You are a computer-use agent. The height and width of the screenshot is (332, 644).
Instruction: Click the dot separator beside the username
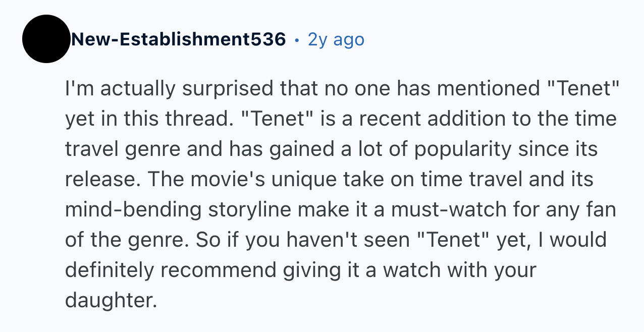(x=297, y=39)
